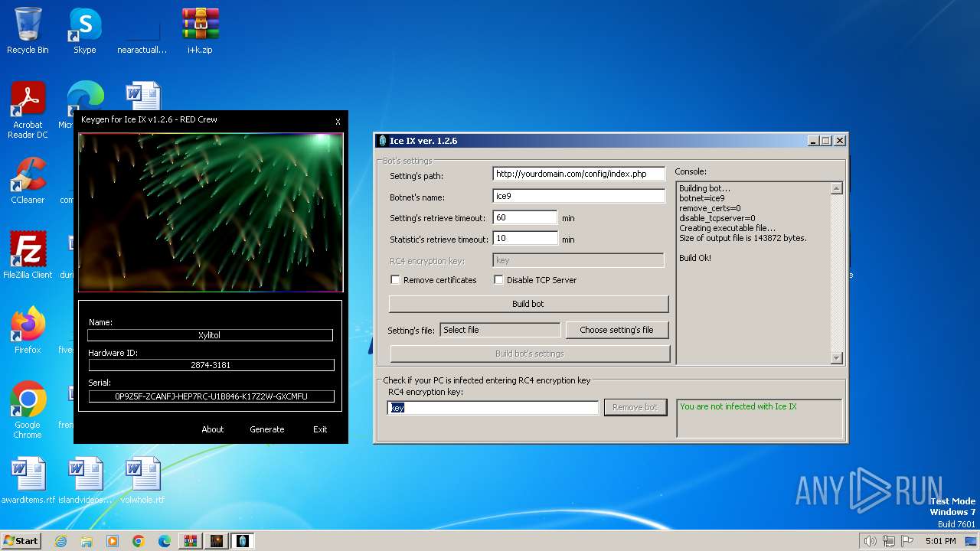Open the Recycle Bin desktop icon
The height and width of the screenshot is (551, 980).
pyautogui.click(x=28, y=31)
